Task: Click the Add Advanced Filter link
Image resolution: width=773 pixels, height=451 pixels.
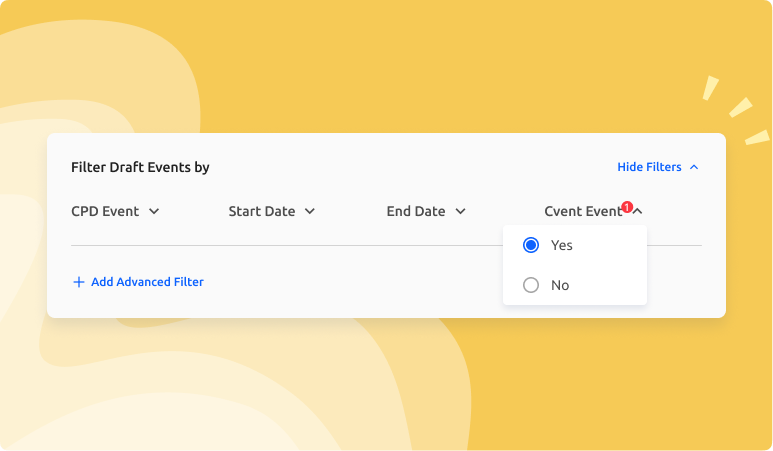Action: pos(147,282)
